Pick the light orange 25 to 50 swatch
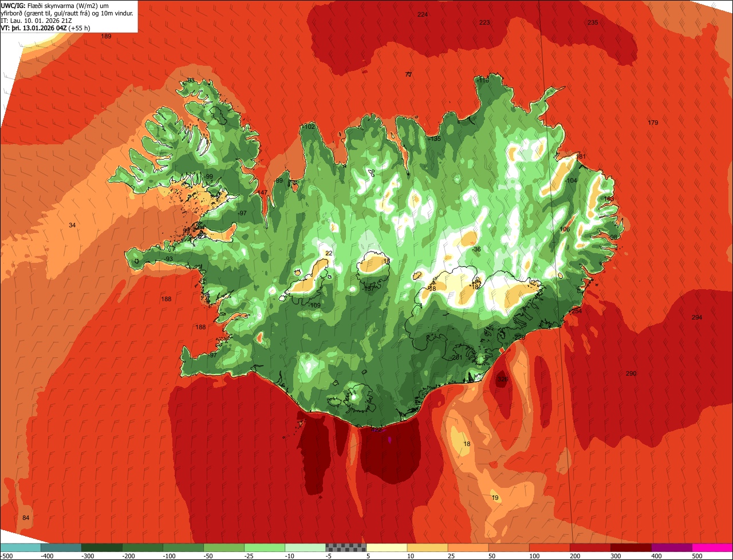The width and height of the screenshot is (733, 560). pos(468,547)
